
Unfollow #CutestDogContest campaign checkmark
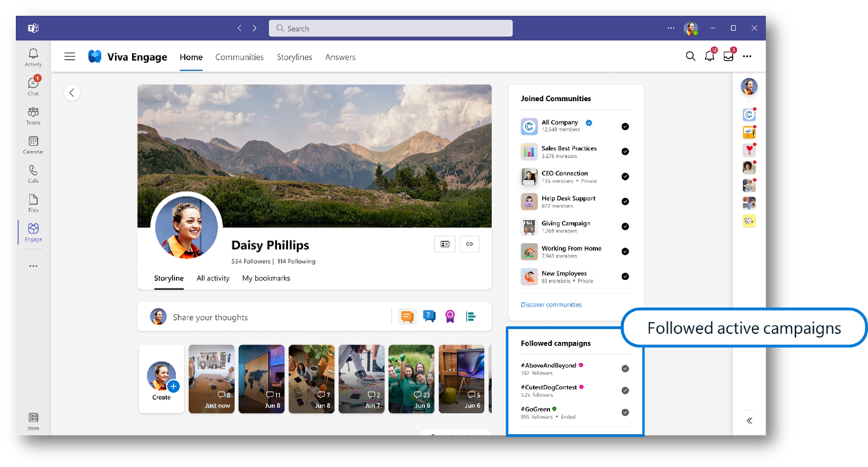[625, 391]
